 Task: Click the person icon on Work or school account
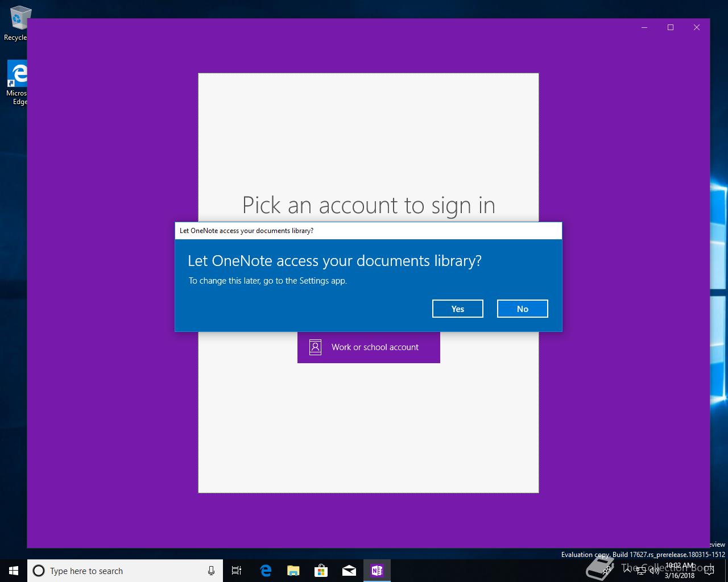coord(315,347)
